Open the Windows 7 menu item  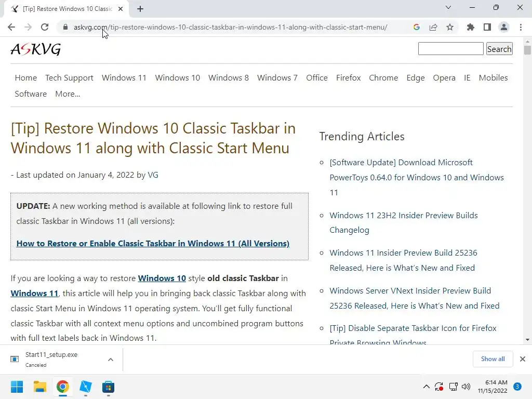pos(277,78)
